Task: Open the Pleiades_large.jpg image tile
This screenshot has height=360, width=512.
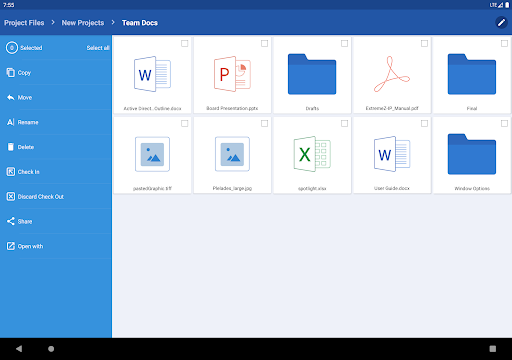Action: (232, 155)
